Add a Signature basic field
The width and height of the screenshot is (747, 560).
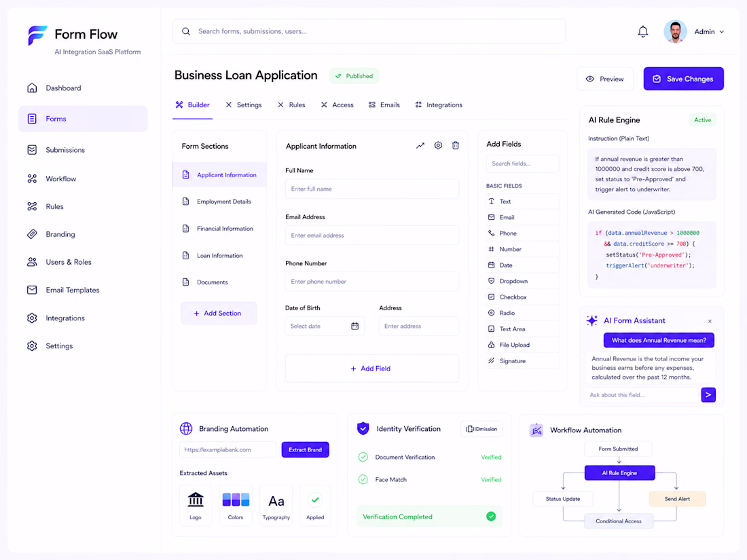pyautogui.click(x=523, y=361)
